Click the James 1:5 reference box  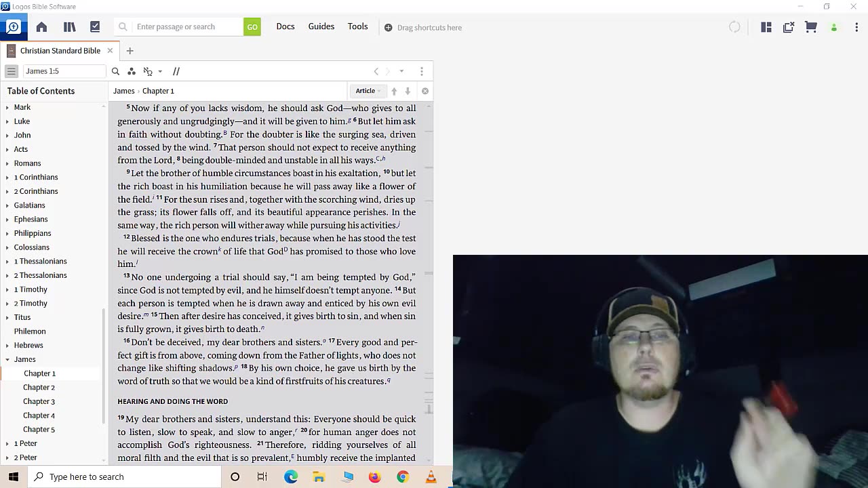[x=64, y=71]
